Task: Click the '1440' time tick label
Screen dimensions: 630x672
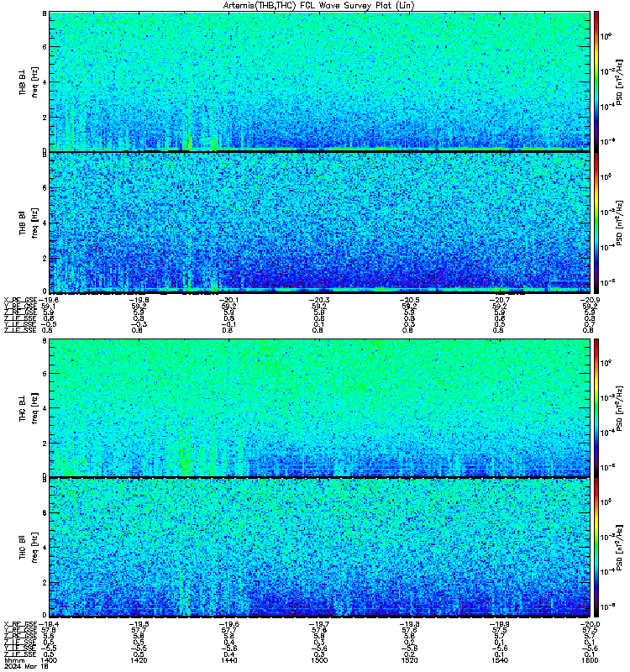Action: pos(228,660)
